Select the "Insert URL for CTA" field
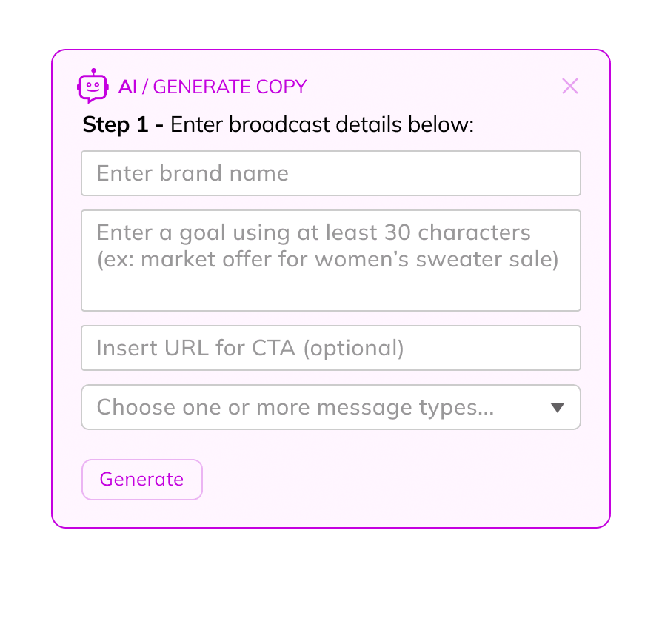This screenshot has width=662, height=644. (330, 348)
